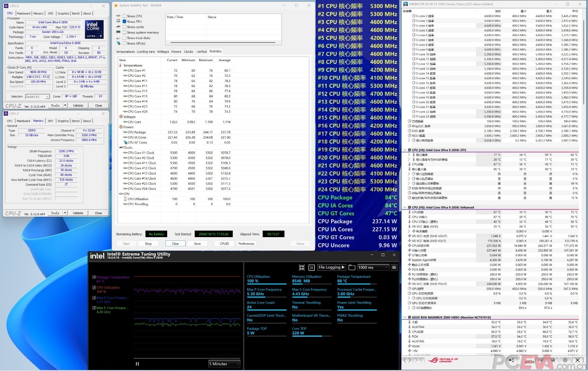Click the clock icon beside Ring/LLC row
This screenshot has height=371, width=588.
pyautogui.click(x=409, y=126)
